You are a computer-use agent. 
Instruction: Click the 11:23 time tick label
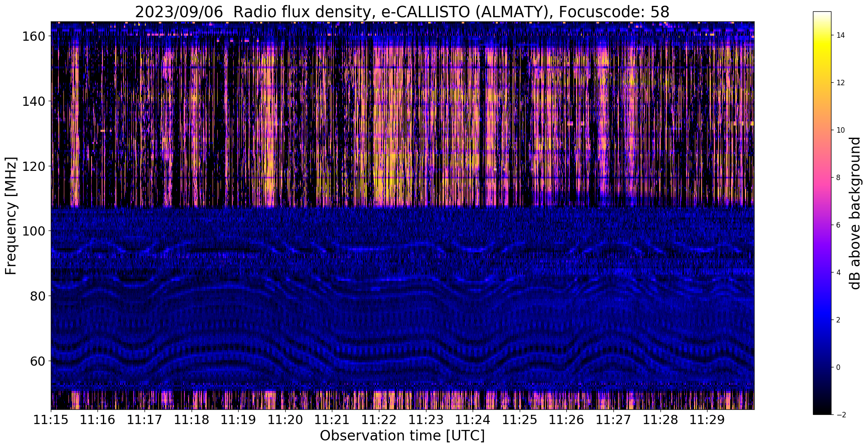point(426,420)
